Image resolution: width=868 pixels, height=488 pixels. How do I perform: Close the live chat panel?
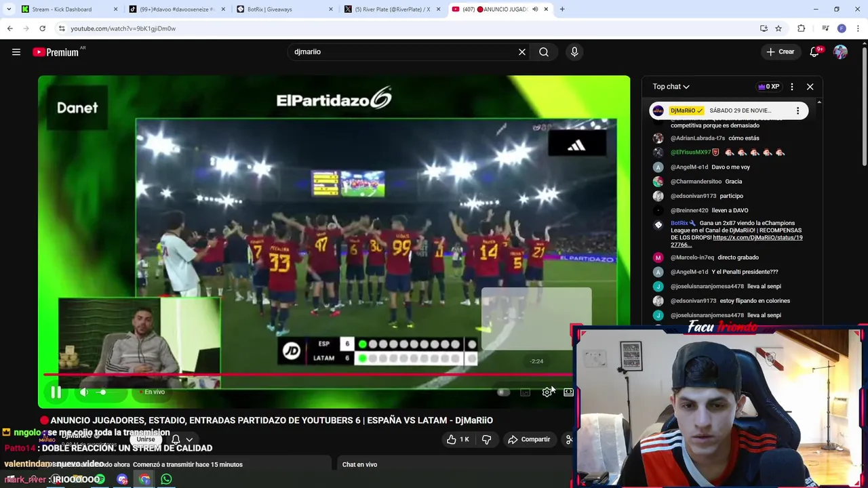(x=810, y=87)
